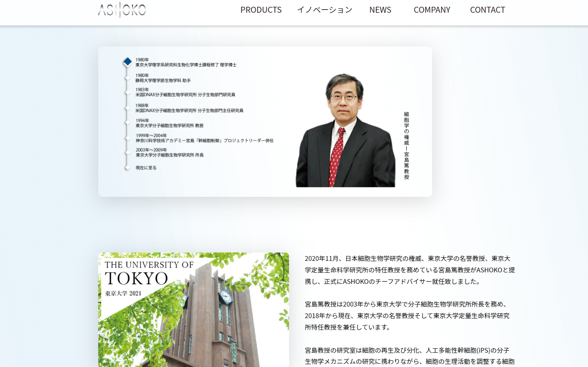The width and height of the screenshot is (588, 367).
Task: Select the 1983年 timeline entry text
Action: (x=185, y=92)
